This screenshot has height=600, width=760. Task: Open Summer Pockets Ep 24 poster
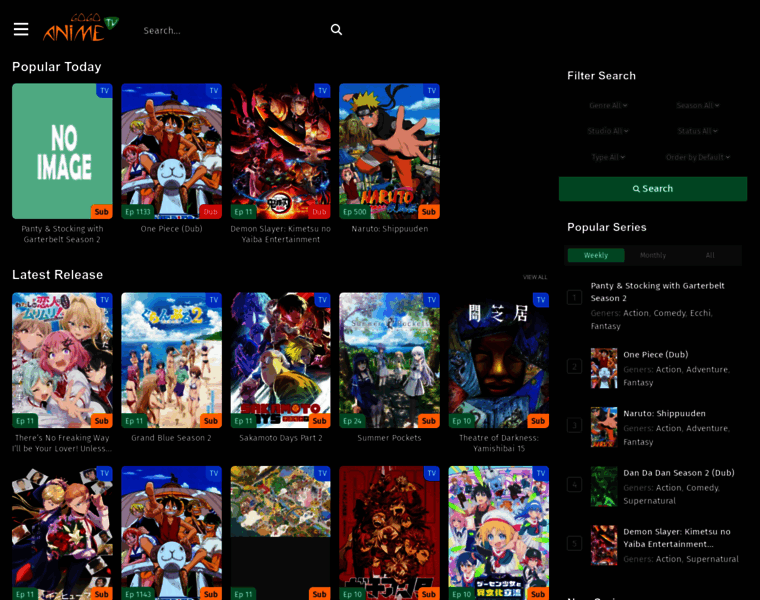point(389,360)
